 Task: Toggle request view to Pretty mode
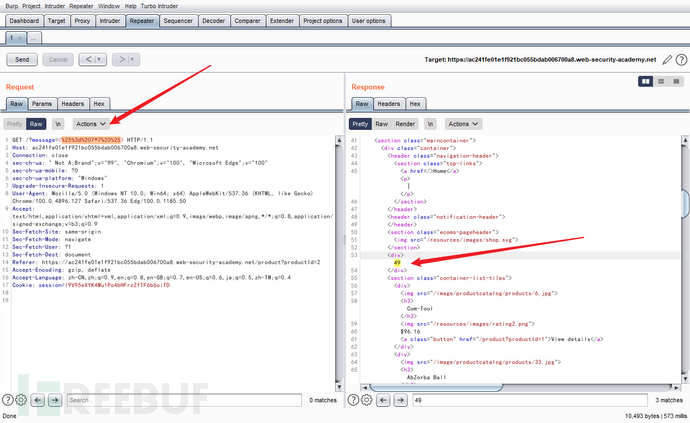click(x=16, y=123)
